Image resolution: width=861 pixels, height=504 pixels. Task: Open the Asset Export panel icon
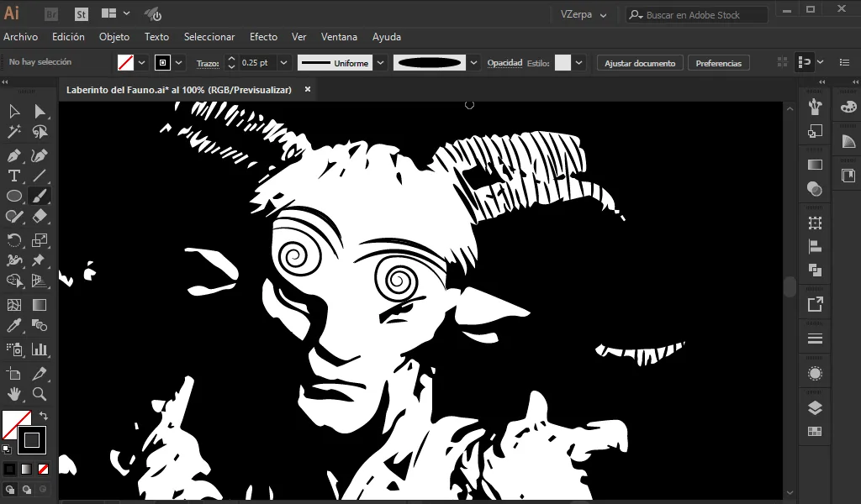(x=815, y=304)
